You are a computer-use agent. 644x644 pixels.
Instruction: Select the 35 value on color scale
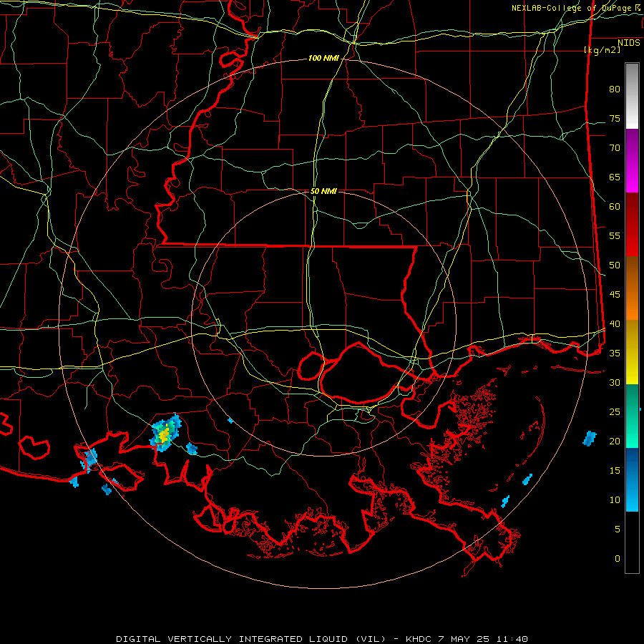tap(615, 353)
